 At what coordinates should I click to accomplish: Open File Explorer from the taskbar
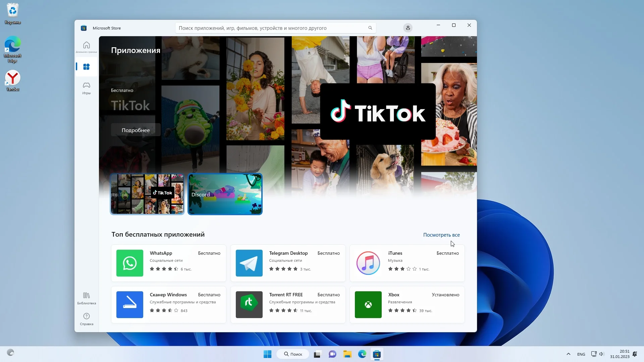pos(347,354)
